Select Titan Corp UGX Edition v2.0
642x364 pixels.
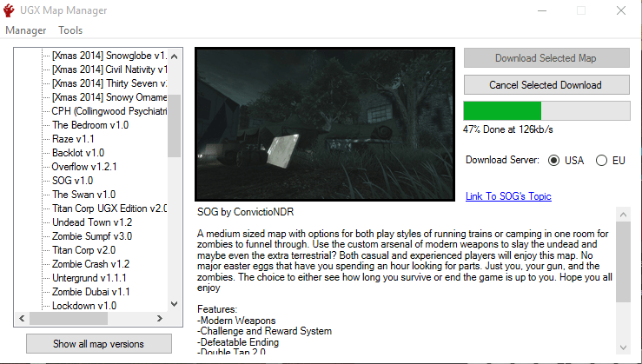[x=109, y=208]
